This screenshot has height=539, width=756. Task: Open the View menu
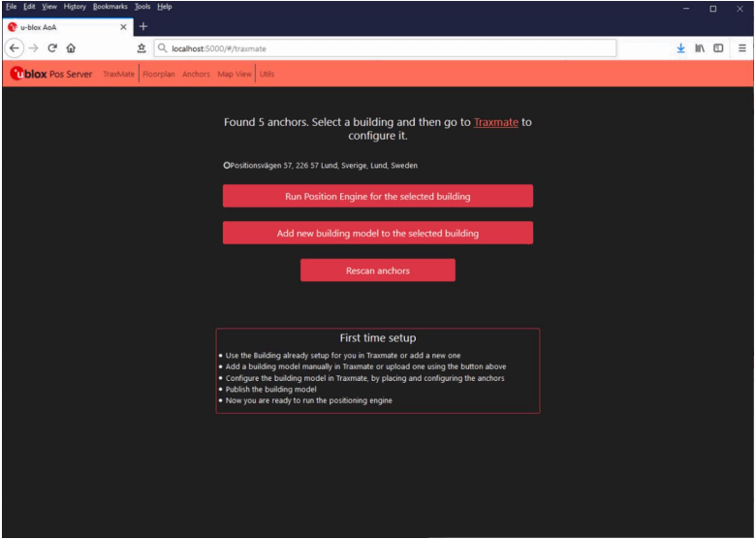click(x=49, y=7)
